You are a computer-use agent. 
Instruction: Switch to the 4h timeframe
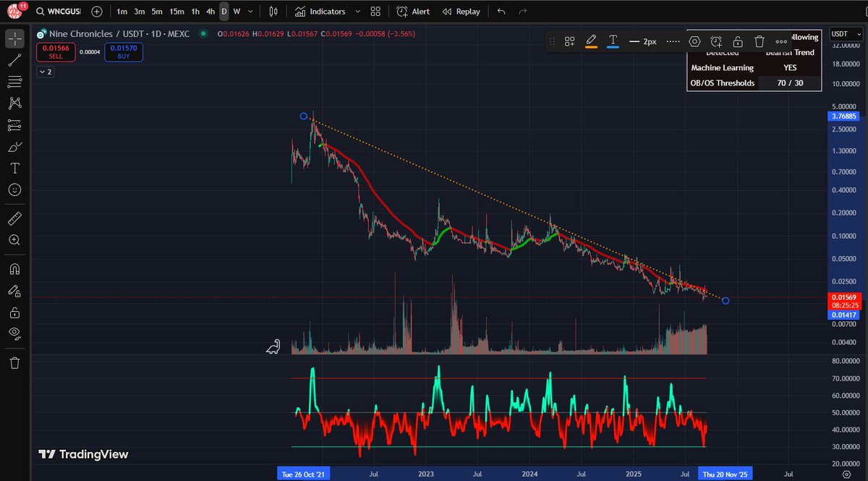tap(210, 12)
